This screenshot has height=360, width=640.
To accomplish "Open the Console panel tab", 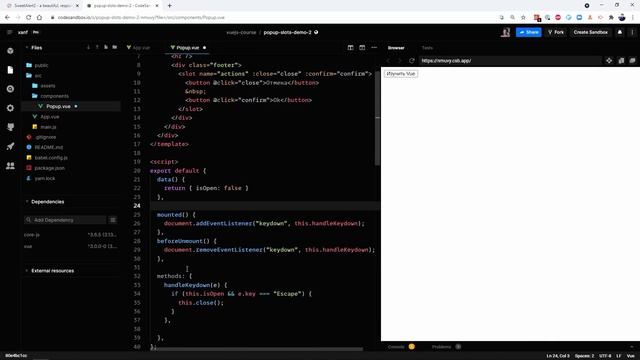I will click(396, 347).
